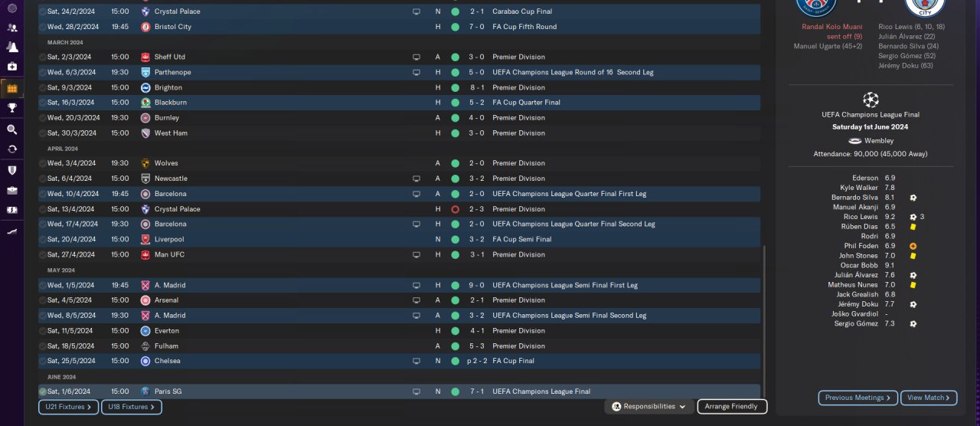This screenshot has height=426, width=980.
Task: Toggle the check circle on Liverpool row
Action: pyautogui.click(x=43, y=239)
